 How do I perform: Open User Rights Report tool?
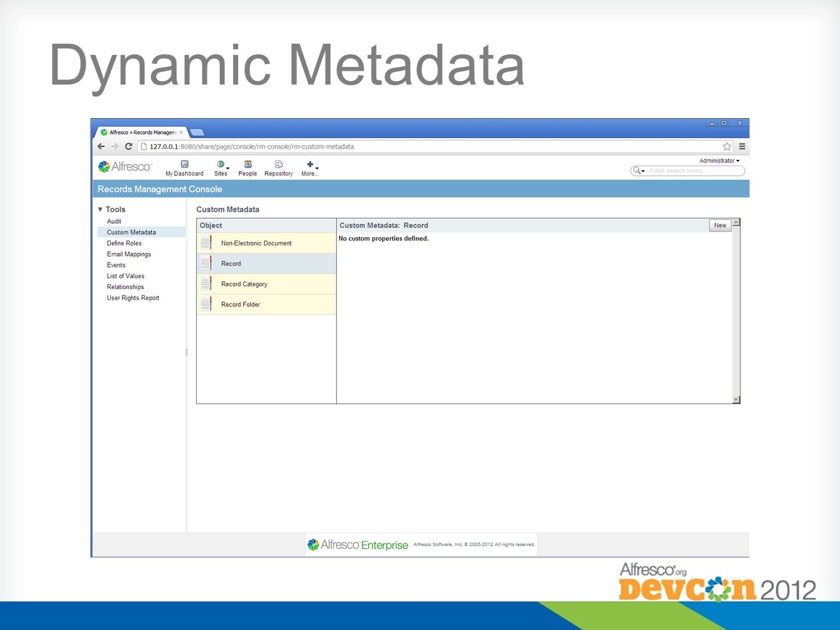[133, 298]
